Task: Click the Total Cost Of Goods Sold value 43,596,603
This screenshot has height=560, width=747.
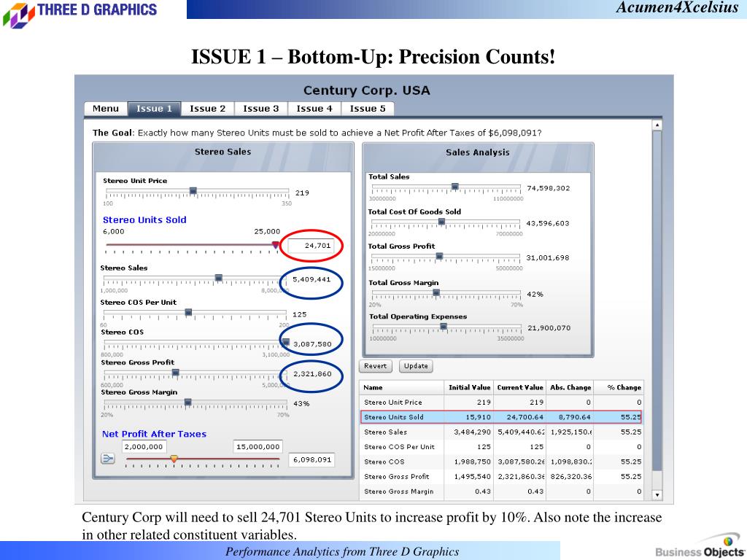Action: pyautogui.click(x=547, y=223)
